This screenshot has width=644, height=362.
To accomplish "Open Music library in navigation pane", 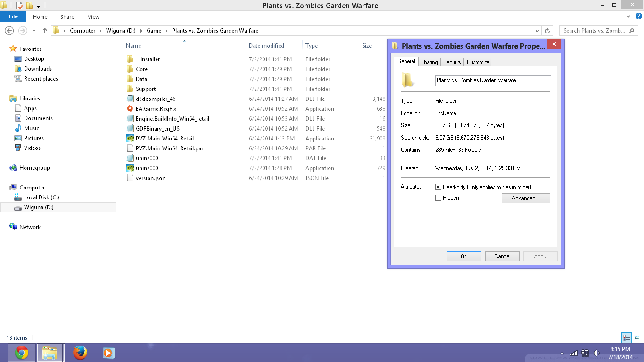I will coord(32,128).
